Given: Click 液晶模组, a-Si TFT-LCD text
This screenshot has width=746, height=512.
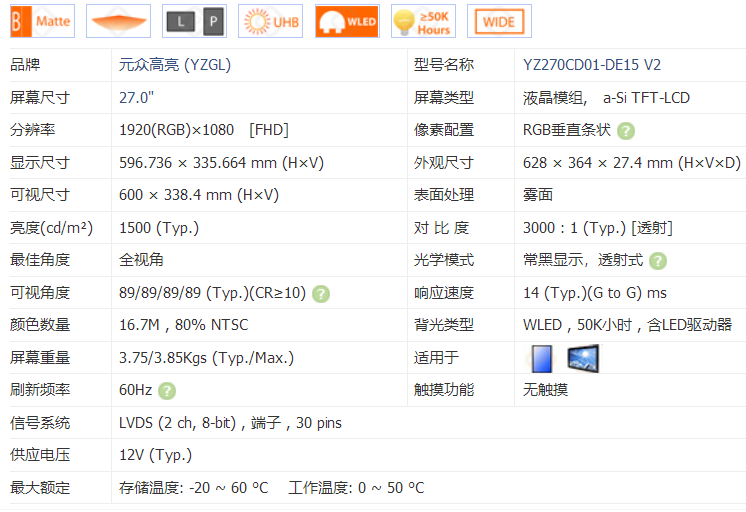Looking at the screenshot, I should pyautogui.click(x=606, y=98).
